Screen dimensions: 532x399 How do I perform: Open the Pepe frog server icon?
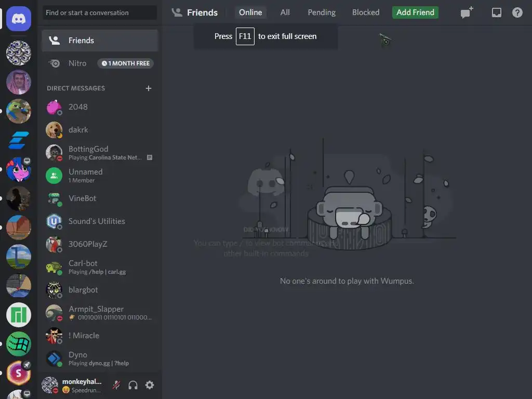[19, 111]
